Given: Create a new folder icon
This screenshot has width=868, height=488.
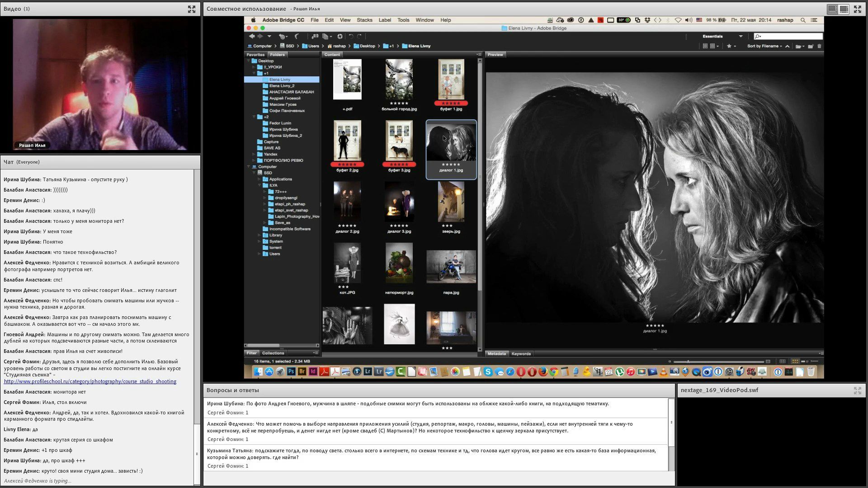Looking at the screenshot, I should click(x=811, y=46).
